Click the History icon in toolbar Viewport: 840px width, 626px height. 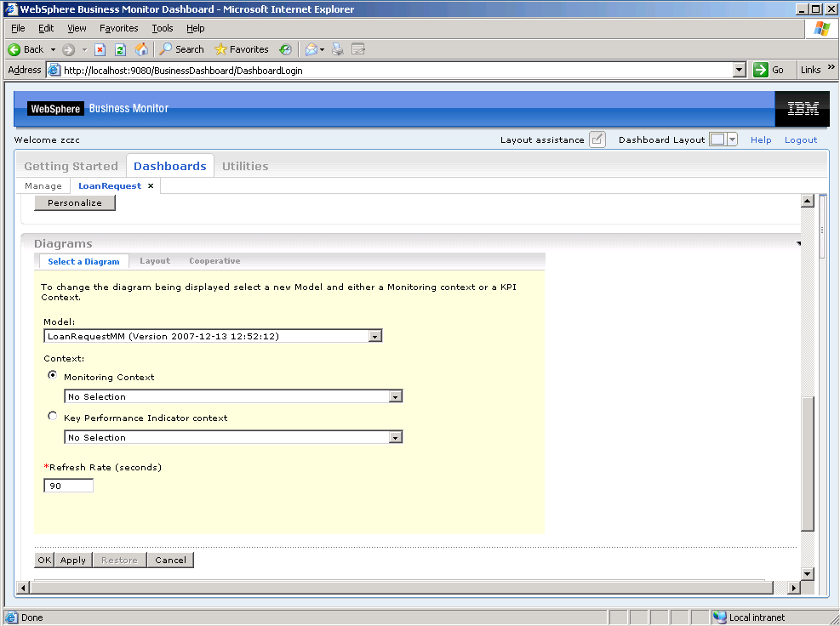(x=285, y=50)
